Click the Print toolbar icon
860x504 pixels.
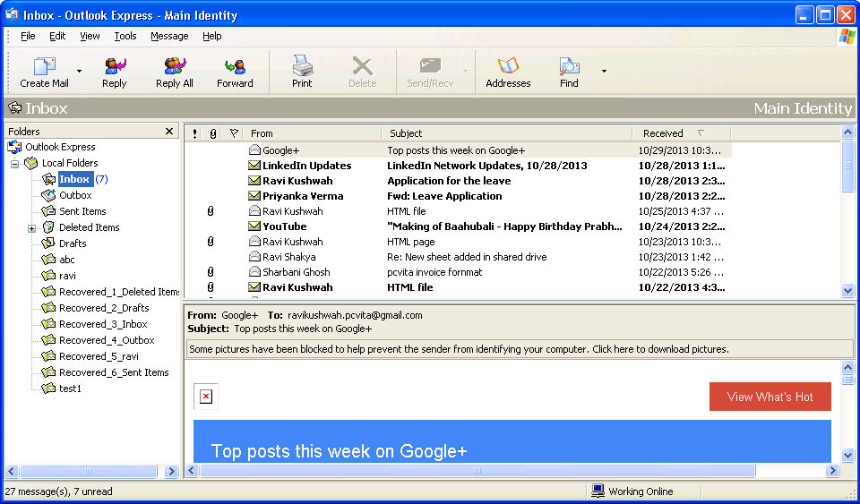(302, 65)
